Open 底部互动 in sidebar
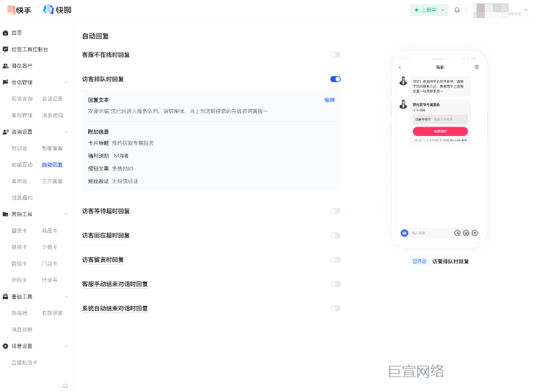 22,164
